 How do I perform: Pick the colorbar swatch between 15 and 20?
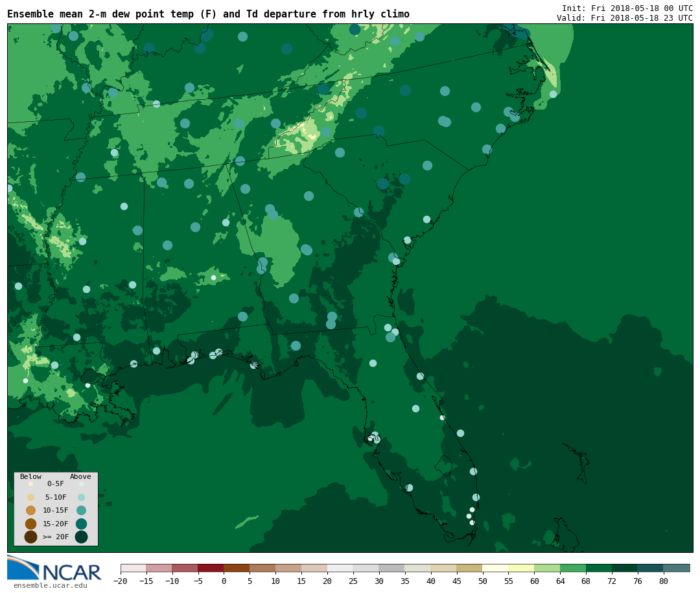(315, 568)
